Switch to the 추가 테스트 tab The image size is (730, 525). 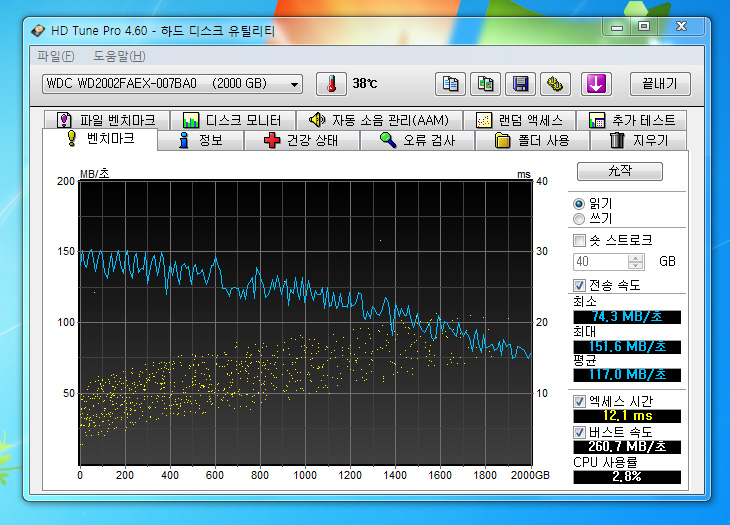tap(631, 120)
